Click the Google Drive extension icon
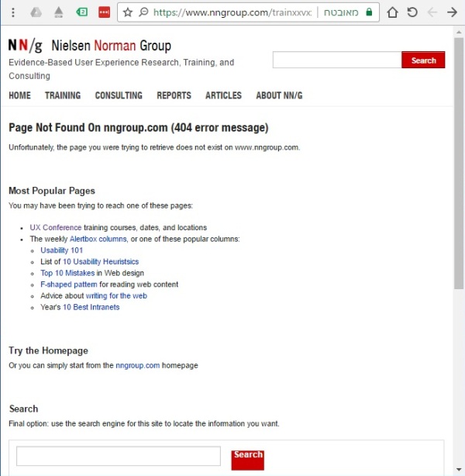Image resolution: width=465 pixels, height=476 pixels. (36, 12)
